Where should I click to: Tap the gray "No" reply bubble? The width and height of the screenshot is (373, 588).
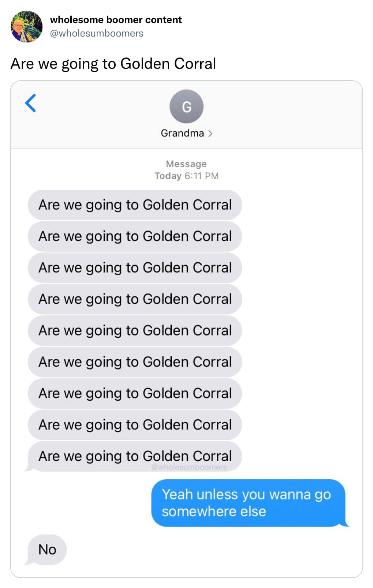(x=47, y=550)
